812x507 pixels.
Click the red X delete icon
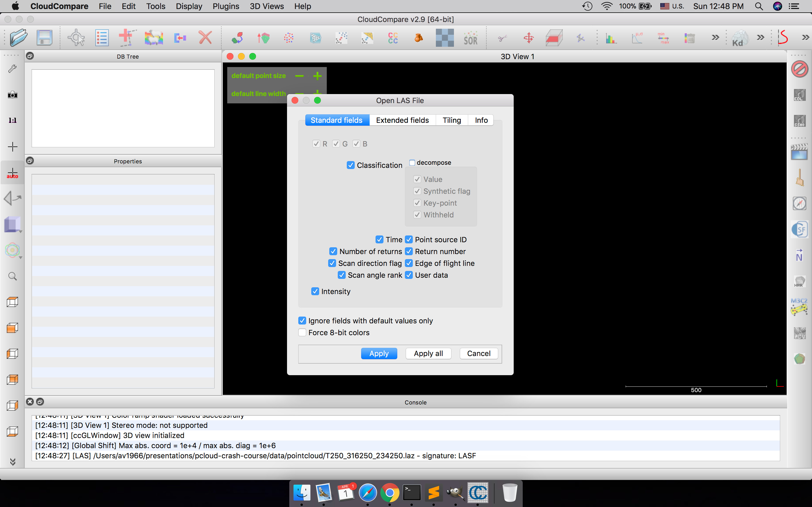(205, 37)
